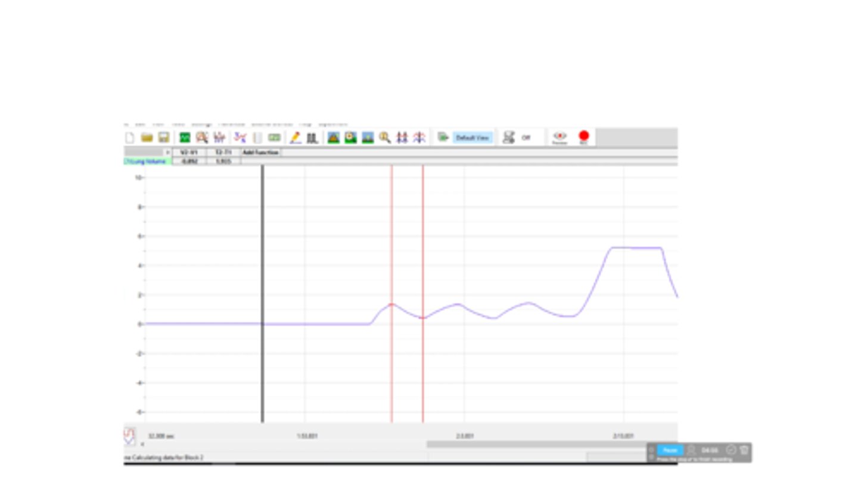Open the Journal page icon
This screenshot has width=858, height=504.
tap(257, 138)
